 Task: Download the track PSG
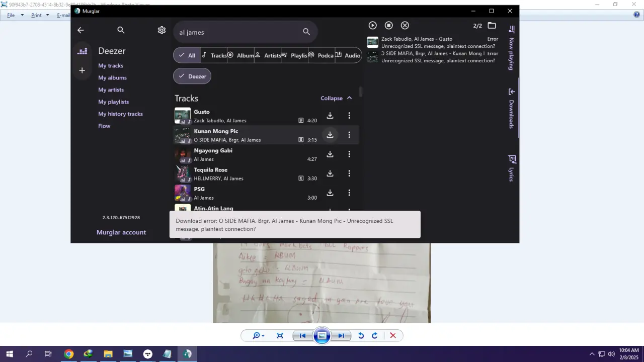click(330, 193)
